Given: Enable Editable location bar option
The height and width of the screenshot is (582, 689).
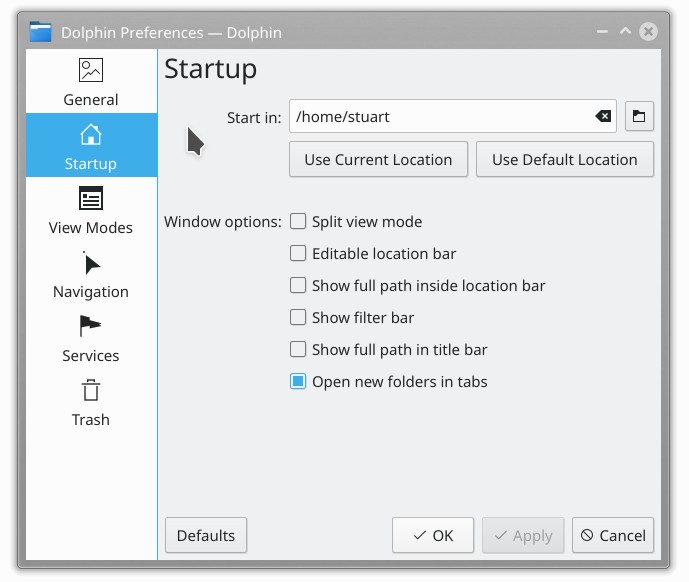Looking at the screenshot, I should [x=298, y=254].
